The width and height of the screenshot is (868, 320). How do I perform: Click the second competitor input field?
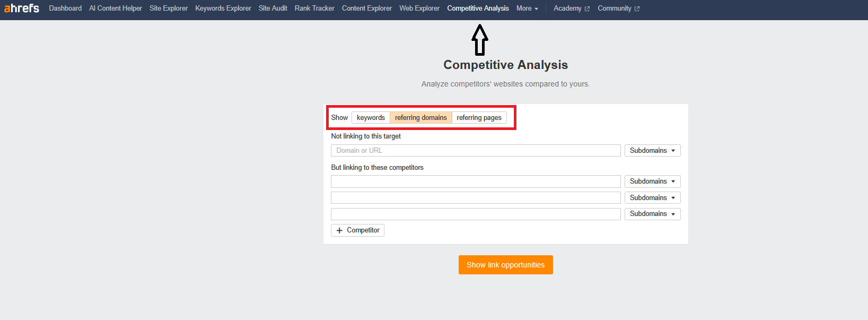click(476, 198)
